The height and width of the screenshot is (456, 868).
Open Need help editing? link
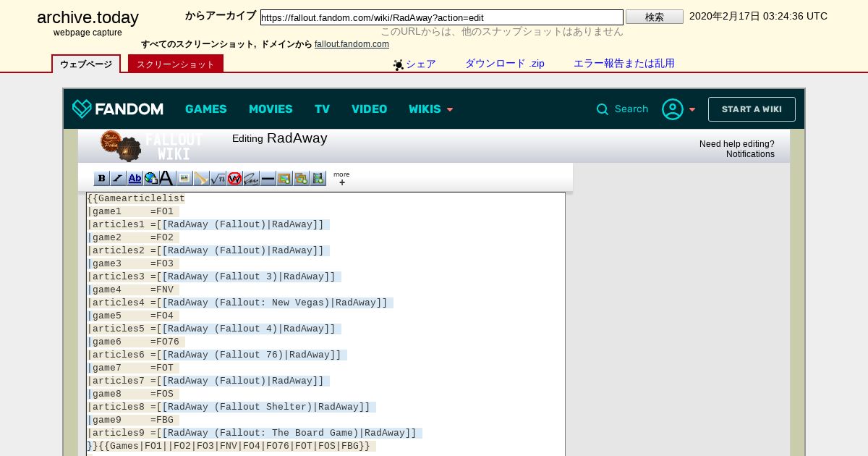coord(736,144)
